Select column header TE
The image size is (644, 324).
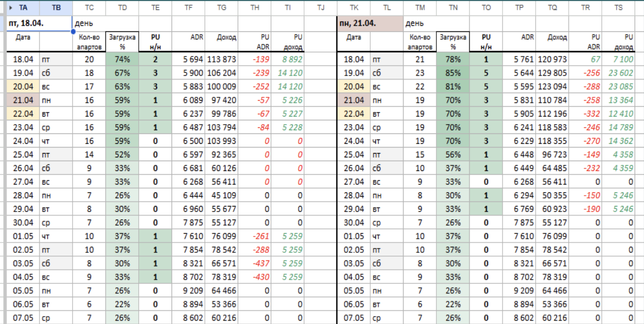155,7
